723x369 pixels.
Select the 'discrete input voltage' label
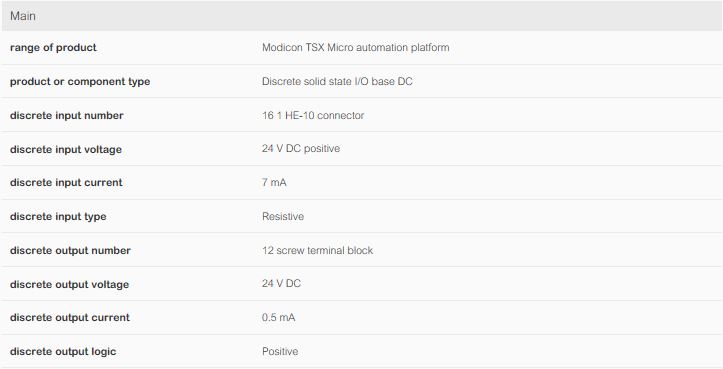(x=65, y=149)
